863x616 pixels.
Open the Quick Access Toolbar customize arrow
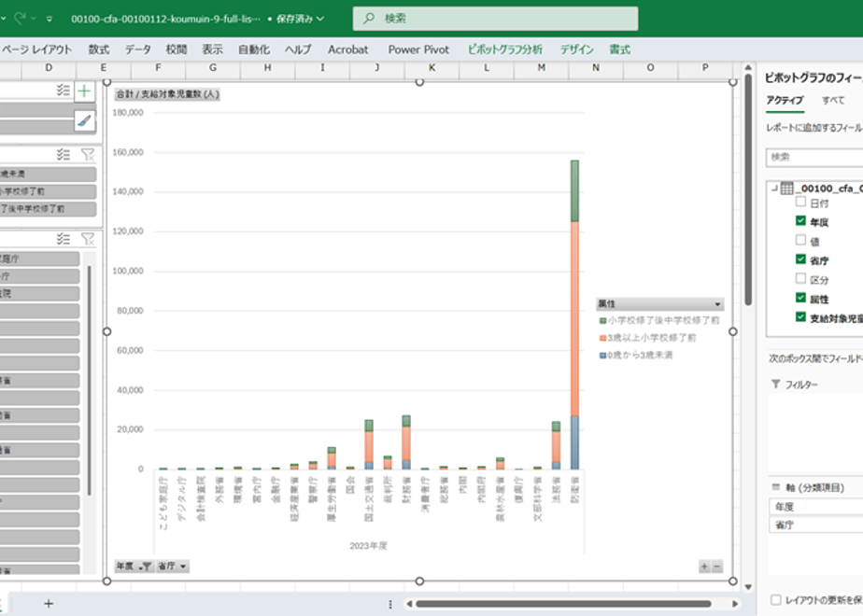point(49,19)
